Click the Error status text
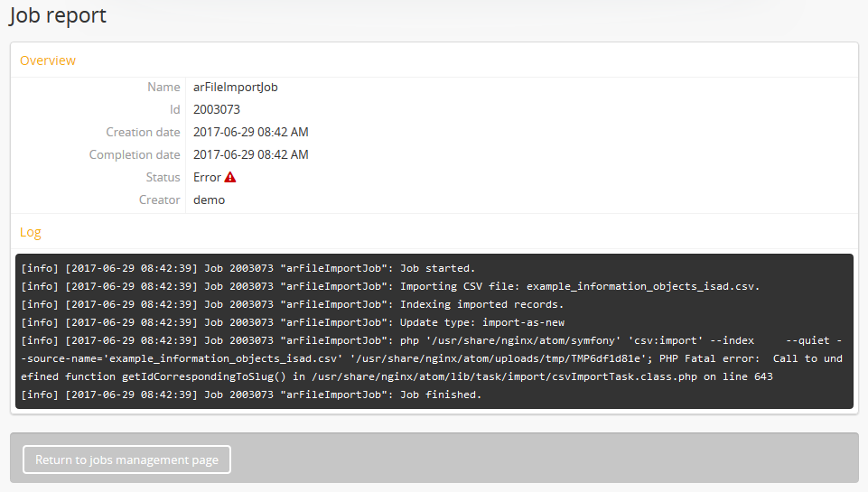This screenshot has height=492, width=868. click(x=207, y=178)
